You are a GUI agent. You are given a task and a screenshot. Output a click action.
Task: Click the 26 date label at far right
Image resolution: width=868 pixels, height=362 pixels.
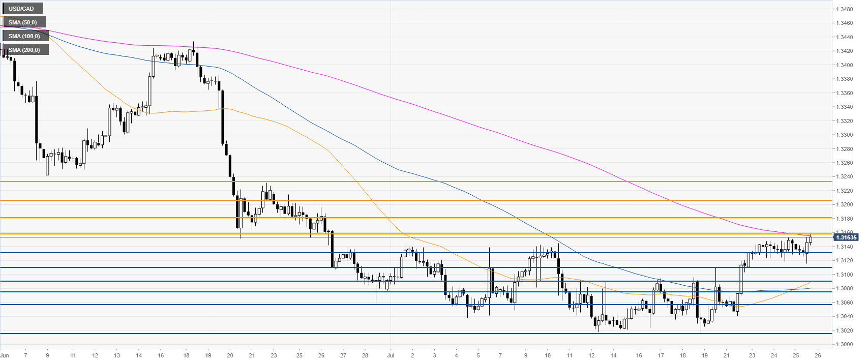[817, 355]
